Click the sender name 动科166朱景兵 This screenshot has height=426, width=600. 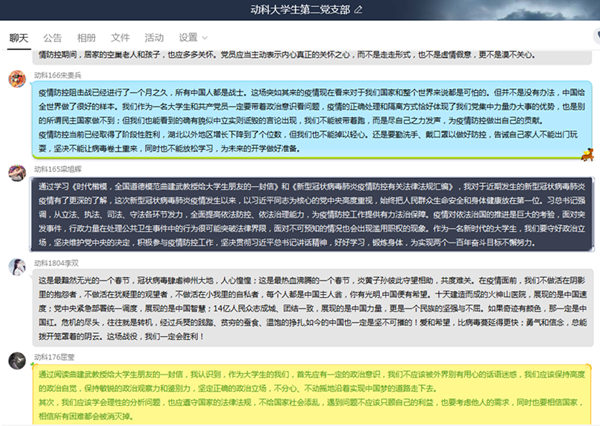[x=58, y=74]
